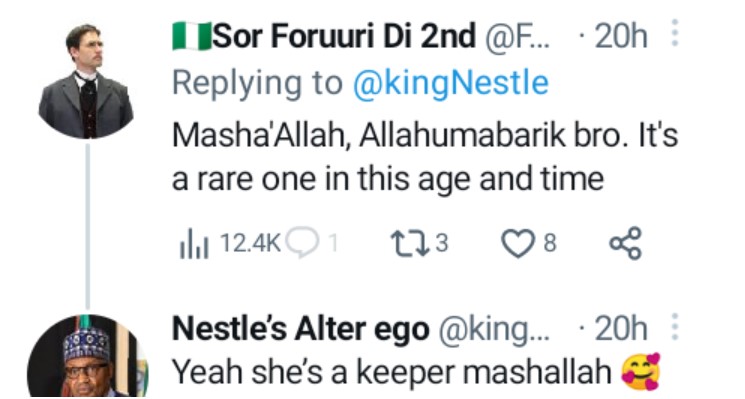The width and height of the screenshot is (745, 399).
Task: Open three-dot menu on Nestle's Alter ego tweet
Action: (674, 327)
